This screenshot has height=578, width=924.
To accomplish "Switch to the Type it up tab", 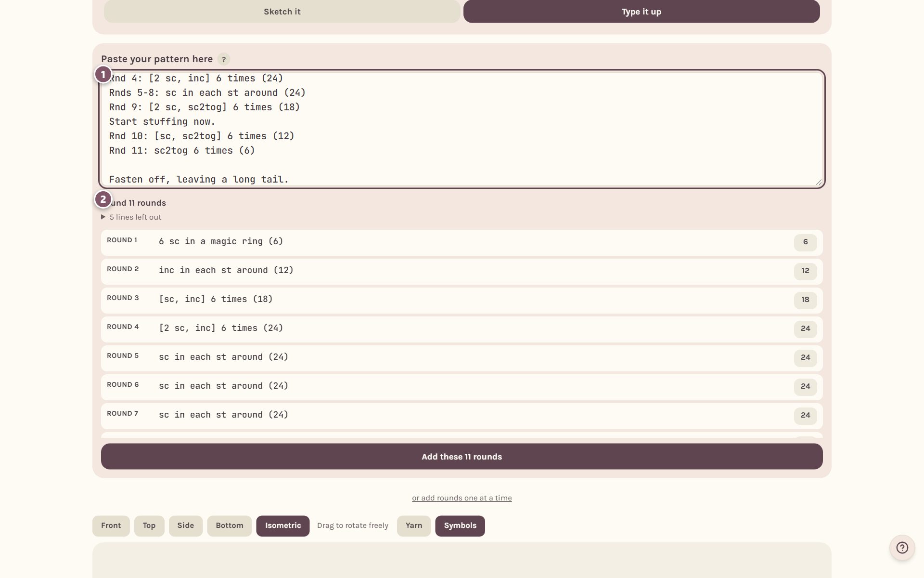I will click(642, 12).
